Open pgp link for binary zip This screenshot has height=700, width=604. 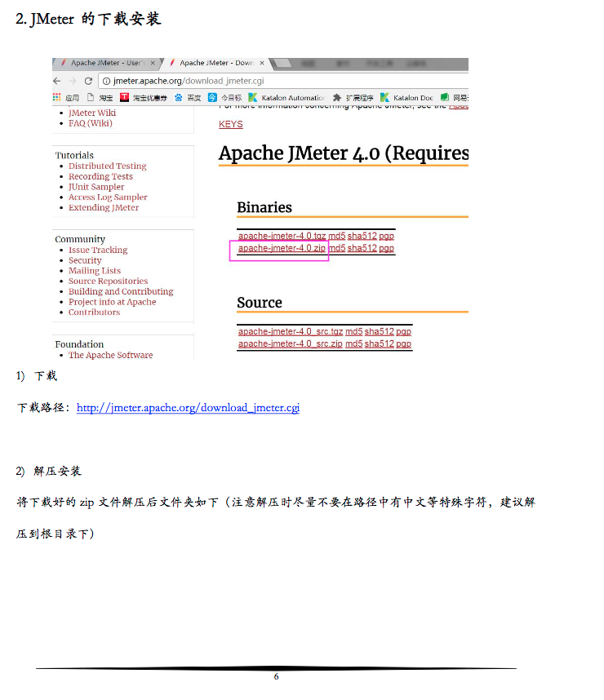386,248
